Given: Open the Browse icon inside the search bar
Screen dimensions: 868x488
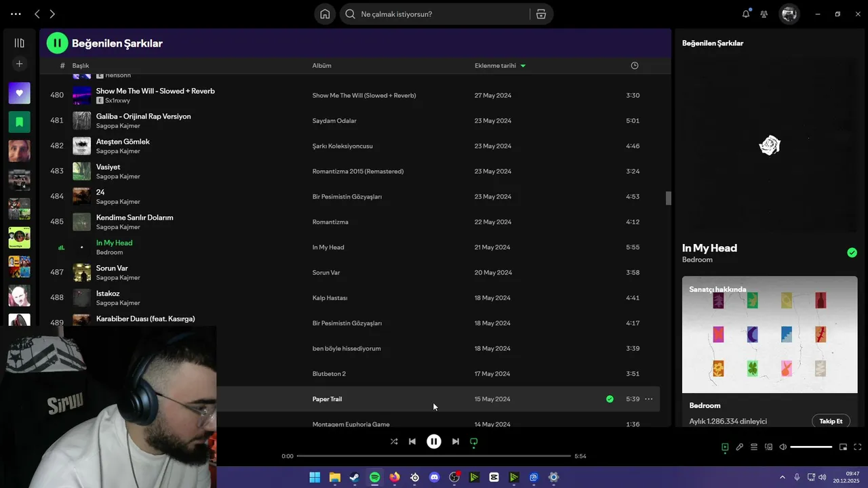Looking at the screenshot, I should pos(541,14).
